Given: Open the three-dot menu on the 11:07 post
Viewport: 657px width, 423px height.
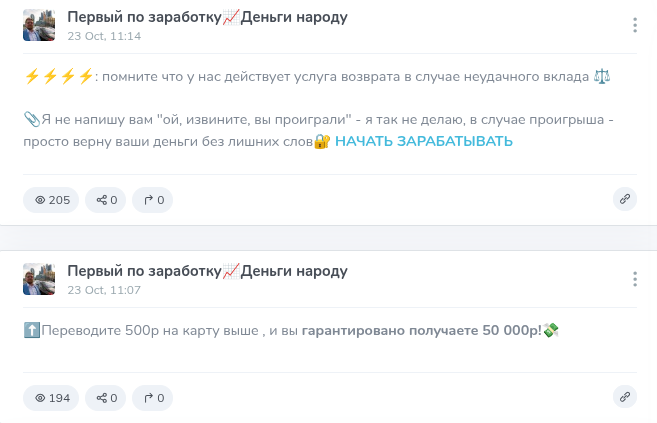Looking at the screenshot, I should click(x=634, y=279).
